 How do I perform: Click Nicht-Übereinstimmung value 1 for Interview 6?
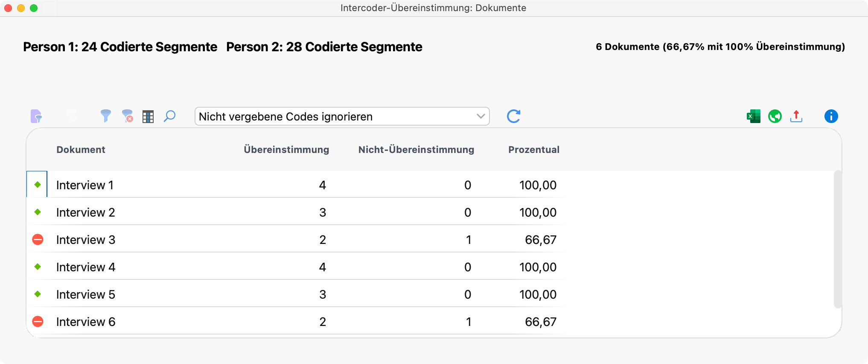coord(469,322)
